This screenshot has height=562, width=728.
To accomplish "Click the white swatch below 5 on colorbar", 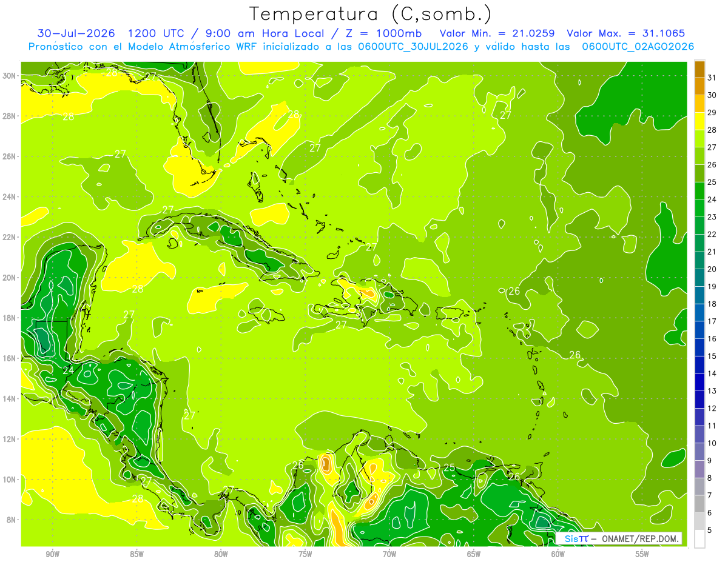I will pos(699,539).
